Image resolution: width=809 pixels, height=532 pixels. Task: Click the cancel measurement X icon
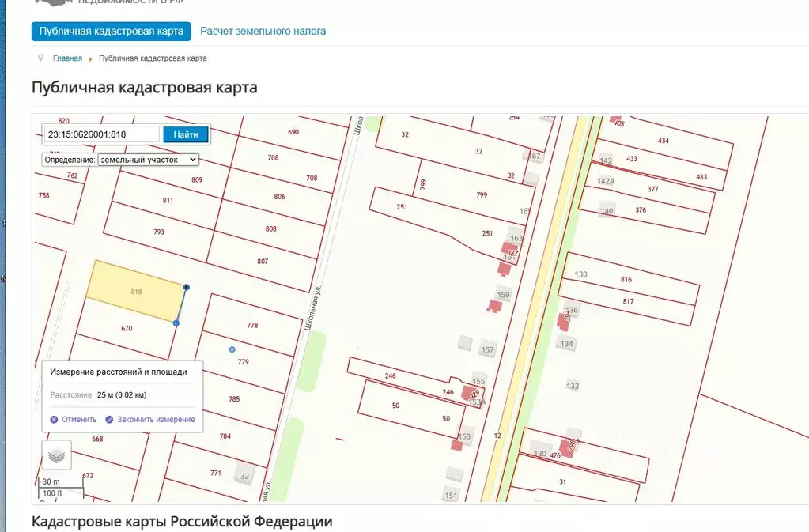click(54, 420)
